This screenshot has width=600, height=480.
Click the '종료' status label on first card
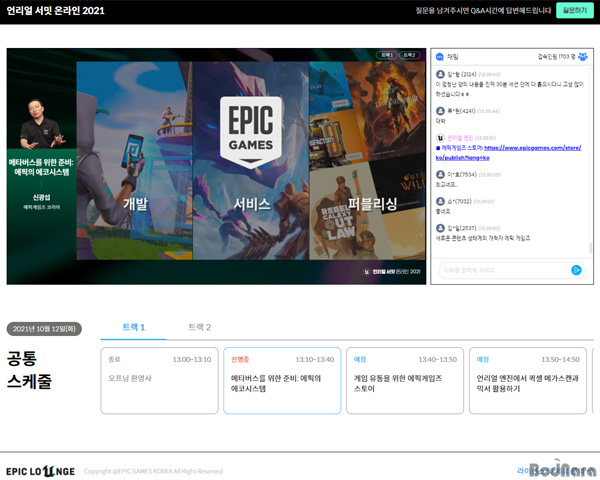(114, 359)
